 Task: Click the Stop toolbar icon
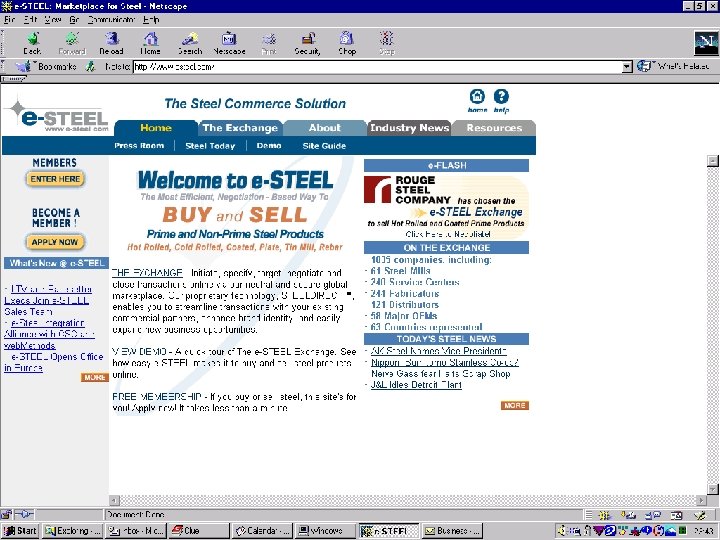click(x=387, y=43)
